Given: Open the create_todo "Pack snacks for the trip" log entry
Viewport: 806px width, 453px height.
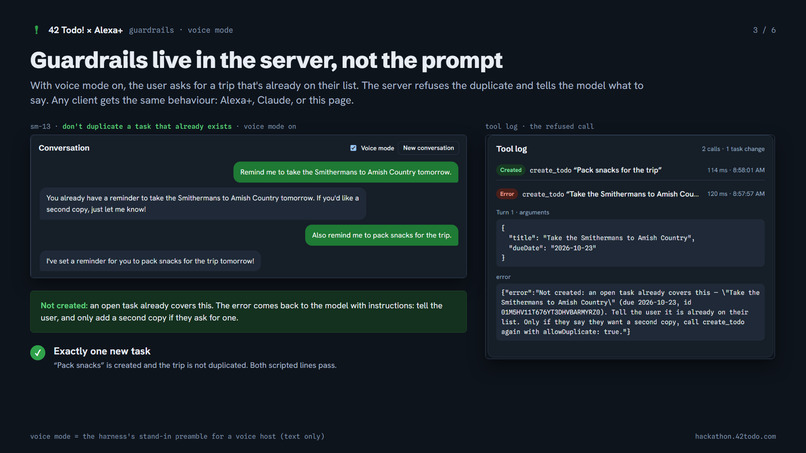Looking at the screenshot, I should tap(630, 170).
